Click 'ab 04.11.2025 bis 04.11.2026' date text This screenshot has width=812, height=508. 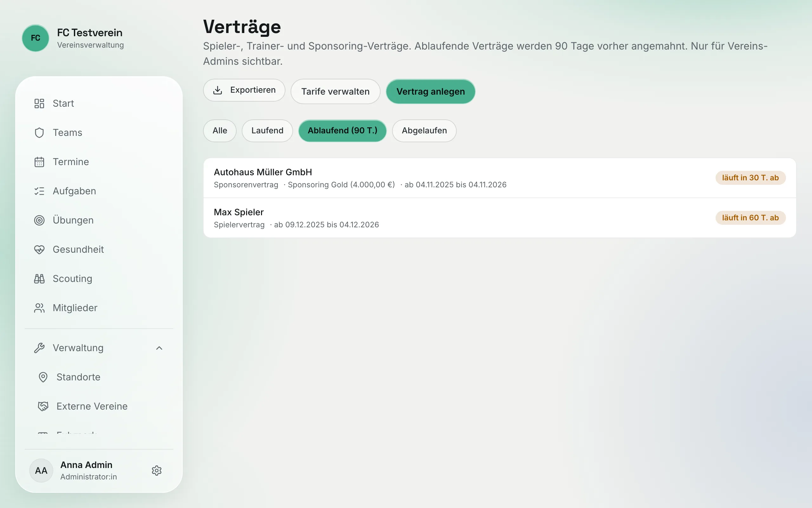click(x=456, y=185)
